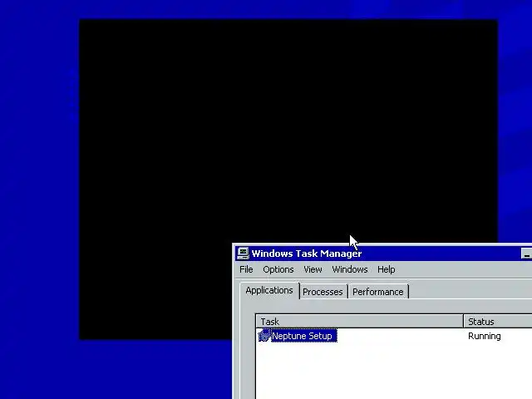Click the Windows Task Manager title bar
Viewport: 532px width, 399px height.
coord(383,254)
